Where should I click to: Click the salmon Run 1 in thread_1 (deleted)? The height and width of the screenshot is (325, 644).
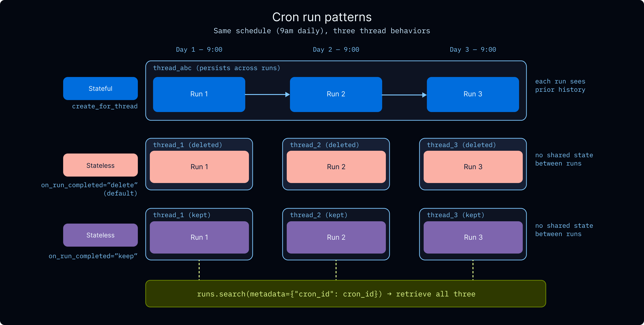199,167
